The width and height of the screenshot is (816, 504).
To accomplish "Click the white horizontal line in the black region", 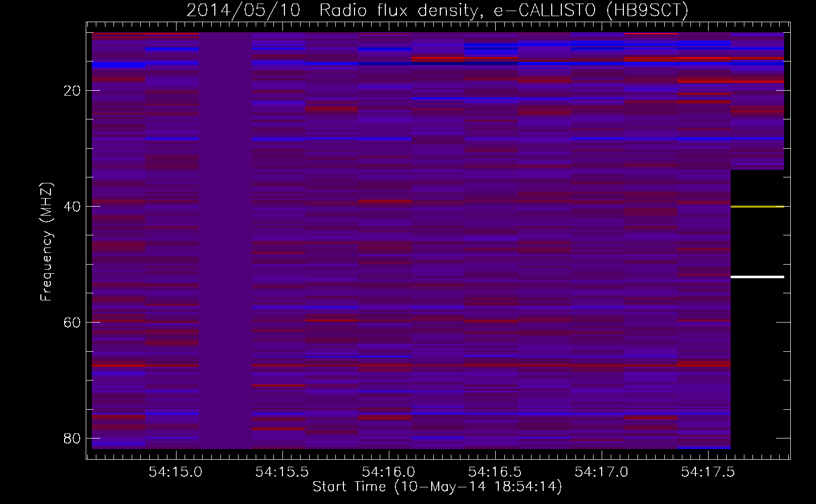I will [757, 277].
